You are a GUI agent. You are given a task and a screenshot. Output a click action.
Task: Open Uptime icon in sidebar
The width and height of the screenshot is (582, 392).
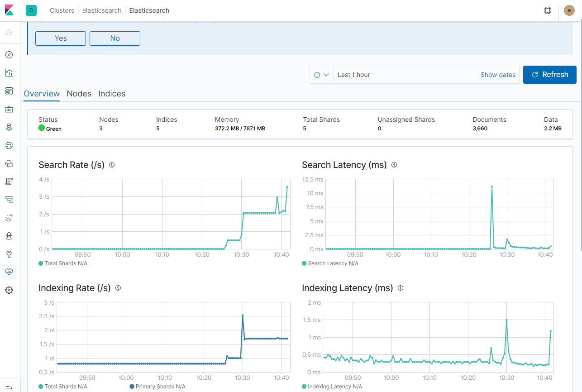[x=9, y=218]
